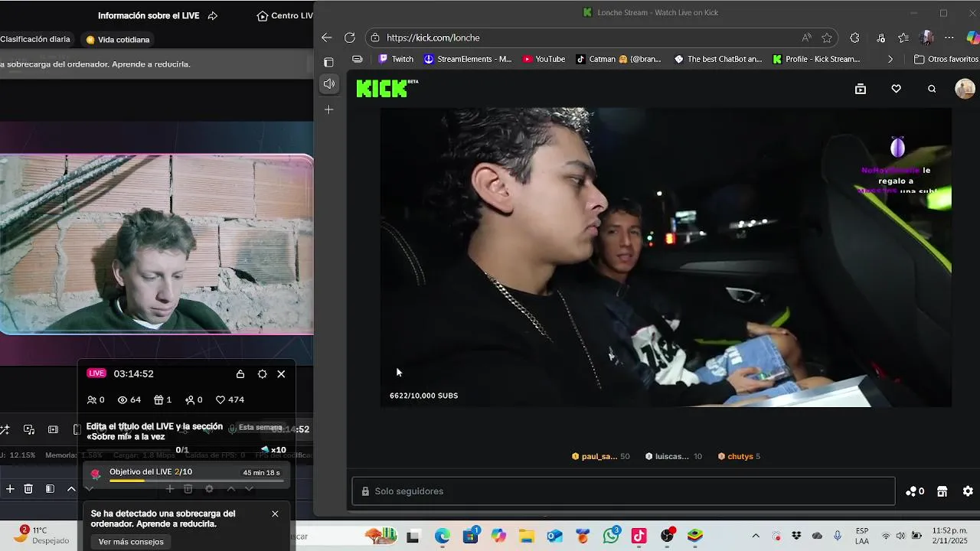
Task: Open Edge extensions puzzle icon
Action: [x=854, y=37]
